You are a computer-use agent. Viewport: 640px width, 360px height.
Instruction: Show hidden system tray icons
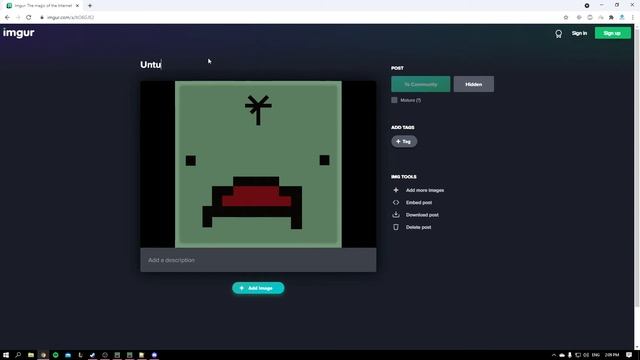tap(554, 355)
